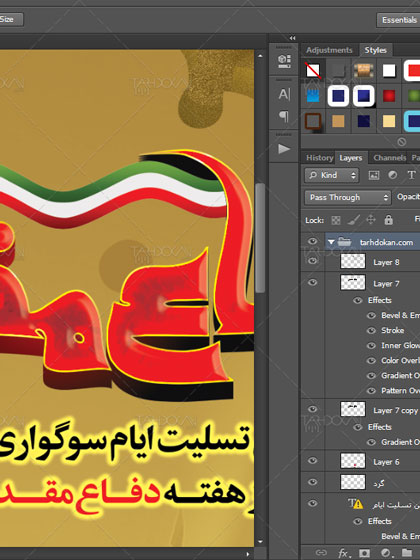
Task: Open the Kind filter dropdown
Action: pos(332,175)
